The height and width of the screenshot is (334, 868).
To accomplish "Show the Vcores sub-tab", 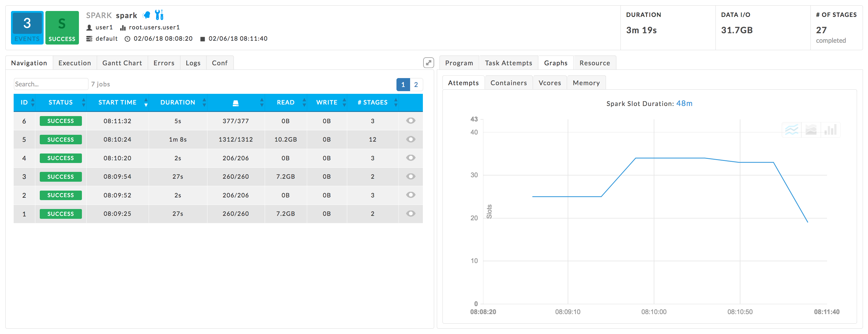I will (x=550, y=83).
